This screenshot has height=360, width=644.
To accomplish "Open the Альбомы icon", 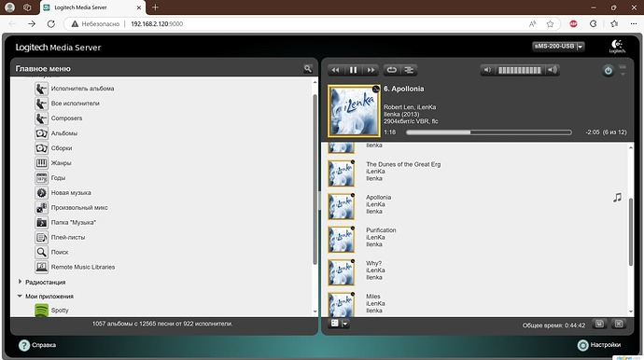I will [x=41, y=133].
